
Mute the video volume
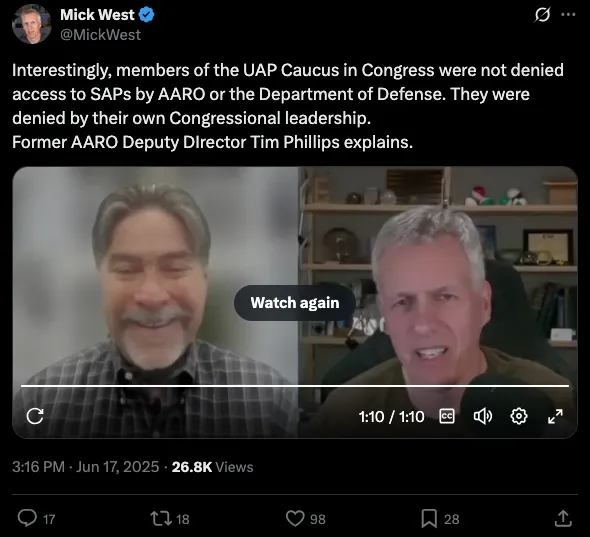point(482,416)
